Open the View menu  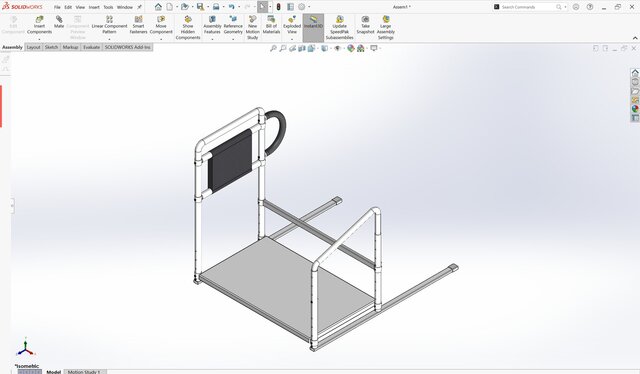pyautogui.click(x=80, y=7)
